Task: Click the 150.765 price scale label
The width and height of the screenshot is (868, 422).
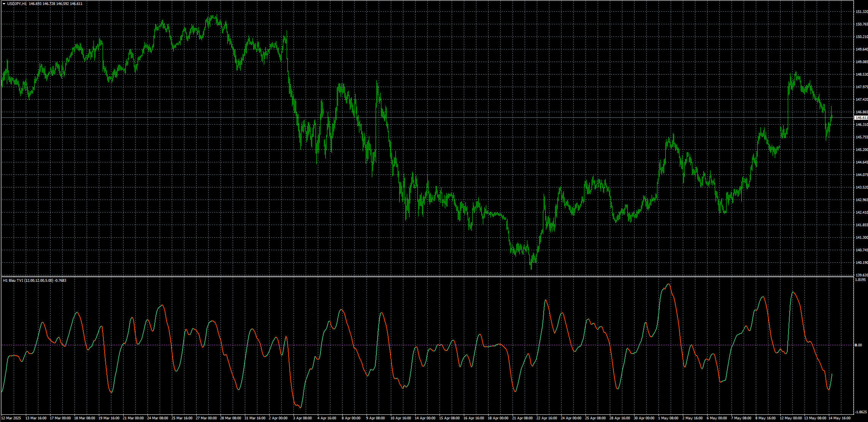Action: 862,24
